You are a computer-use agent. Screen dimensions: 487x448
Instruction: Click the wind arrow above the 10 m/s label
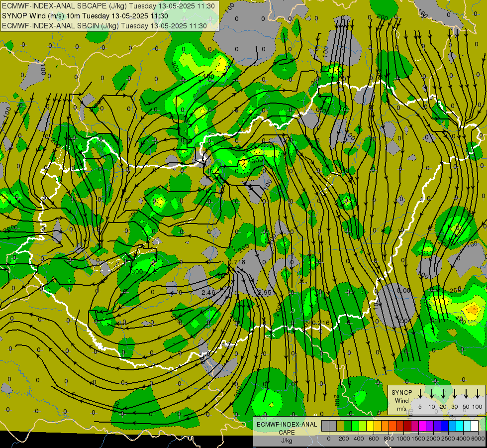tap(431, 393)
